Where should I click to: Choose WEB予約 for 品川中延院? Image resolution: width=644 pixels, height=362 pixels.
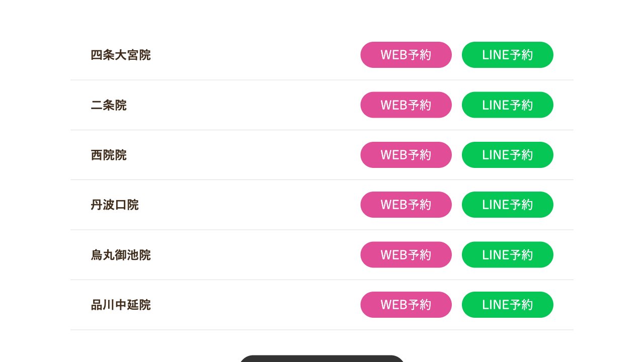[406, 305]
